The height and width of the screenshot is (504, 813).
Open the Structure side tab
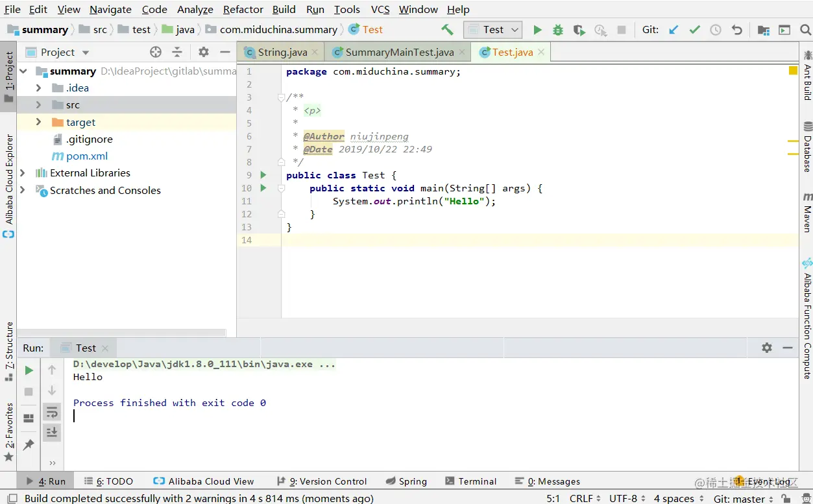9,352
